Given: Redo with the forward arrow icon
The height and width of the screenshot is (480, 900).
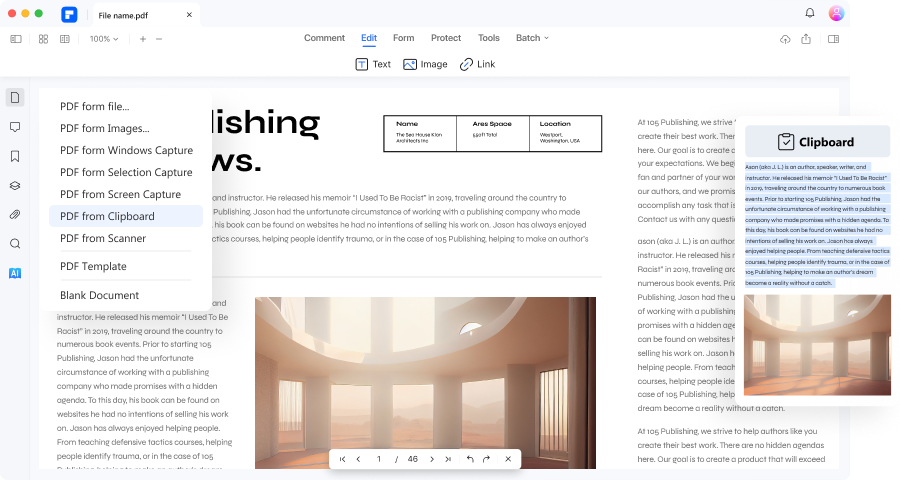Looking at the screenshot, I should (x=487, y=459).
